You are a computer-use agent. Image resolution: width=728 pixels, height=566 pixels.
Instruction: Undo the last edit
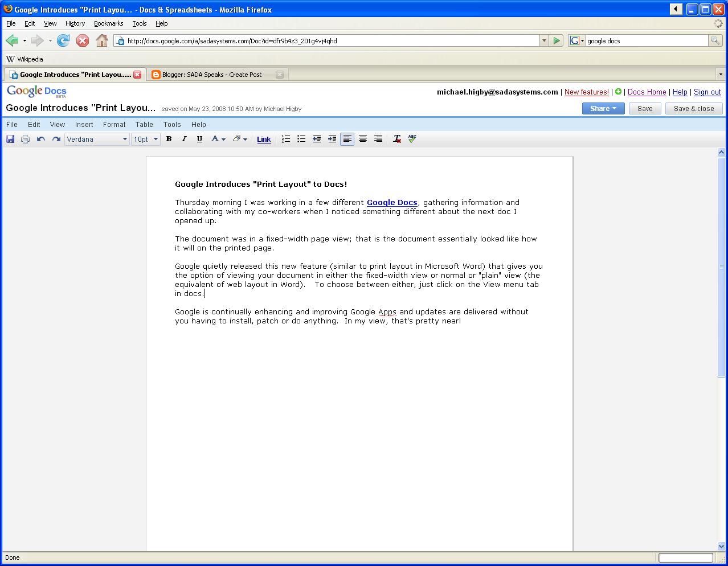coord(40,139)
